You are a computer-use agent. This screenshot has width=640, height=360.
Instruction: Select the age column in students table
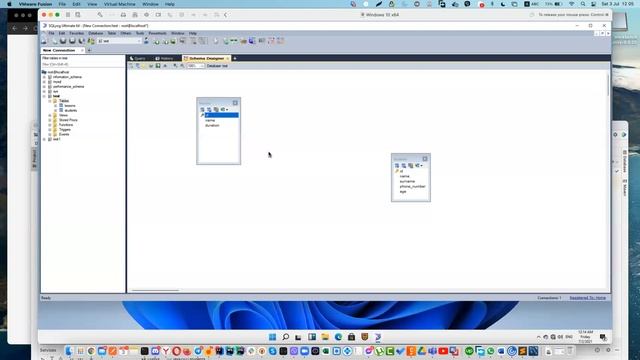click(403, 191)
